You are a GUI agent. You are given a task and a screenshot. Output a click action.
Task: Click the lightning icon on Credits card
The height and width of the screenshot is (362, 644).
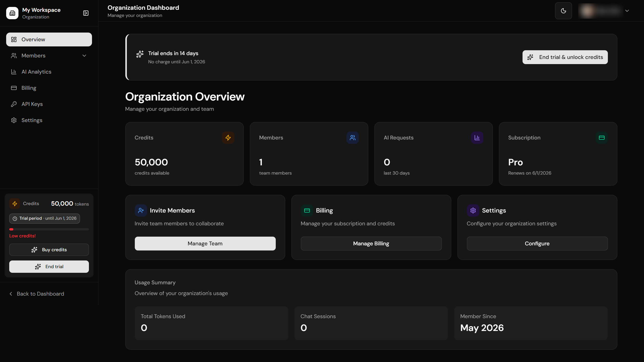228,138
